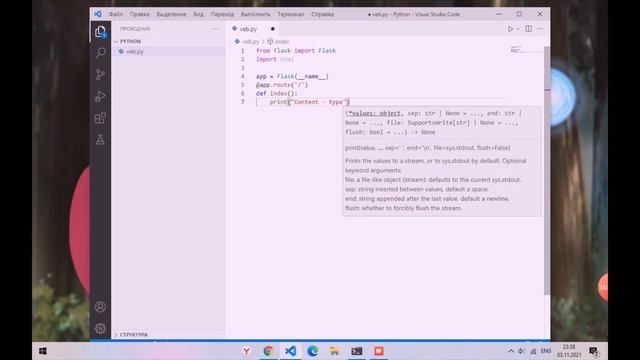Open Microsoft Edge from taskbar
The image size is (640, 360).
[x=313, y=351]
